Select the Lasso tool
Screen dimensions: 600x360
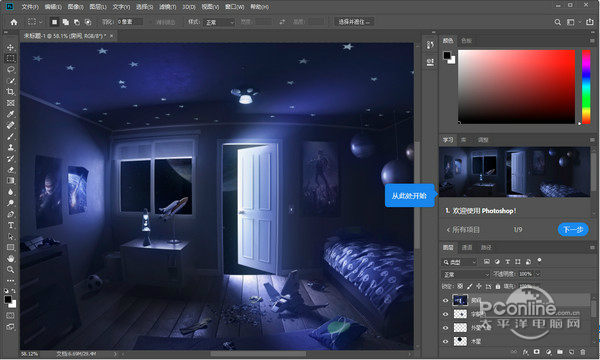pyautogui.click(x=10, y=70)
